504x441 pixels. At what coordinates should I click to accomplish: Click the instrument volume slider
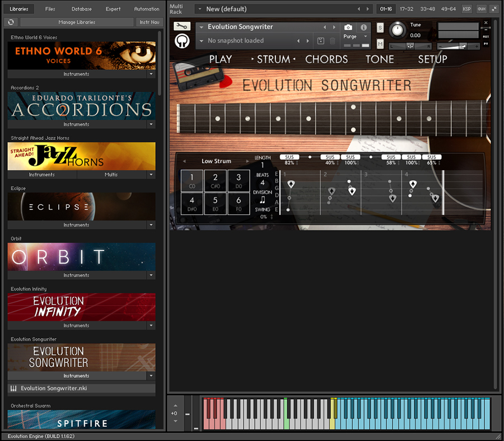[x=458, y=46]
